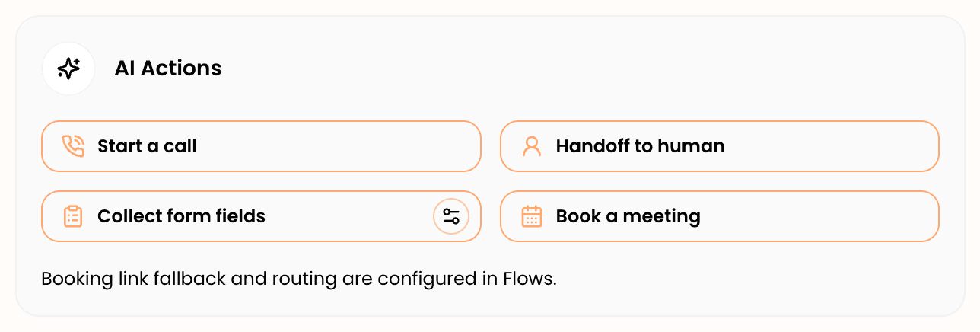Enable the Start a call action
This screenshot has width=980, height=332.
click(x=261, y=146)
